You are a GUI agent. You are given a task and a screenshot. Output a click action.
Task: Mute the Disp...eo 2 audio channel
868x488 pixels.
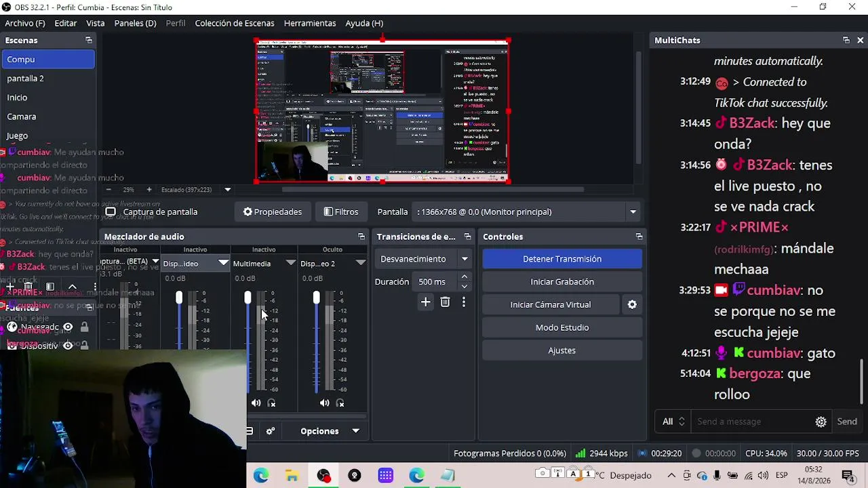click(x=325, y=403)
